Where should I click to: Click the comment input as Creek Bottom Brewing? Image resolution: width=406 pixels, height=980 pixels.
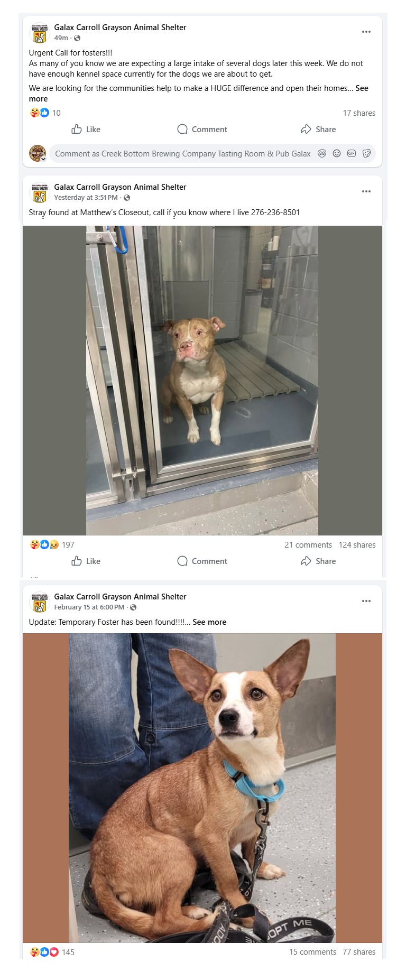click(x=183, y=154)
